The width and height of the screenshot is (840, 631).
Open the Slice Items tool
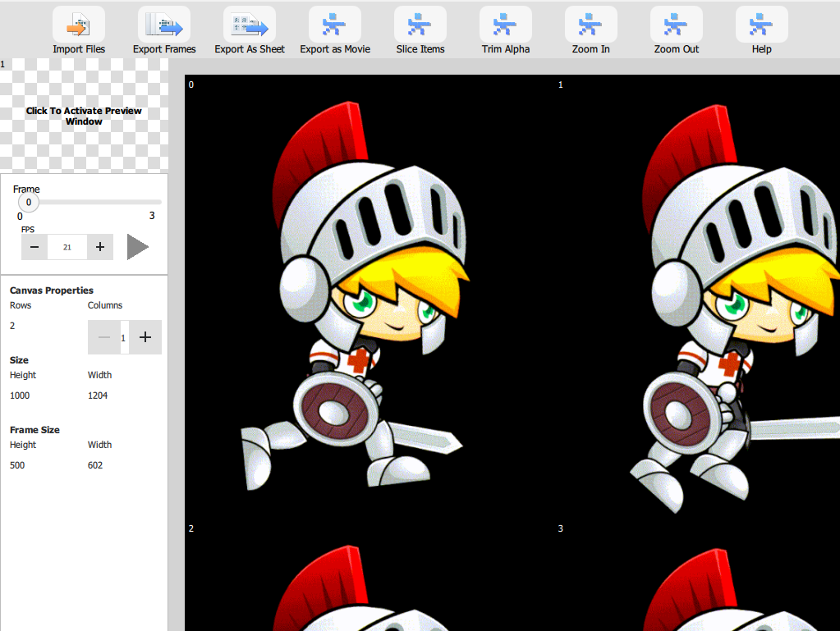click(x=420, y=25)
